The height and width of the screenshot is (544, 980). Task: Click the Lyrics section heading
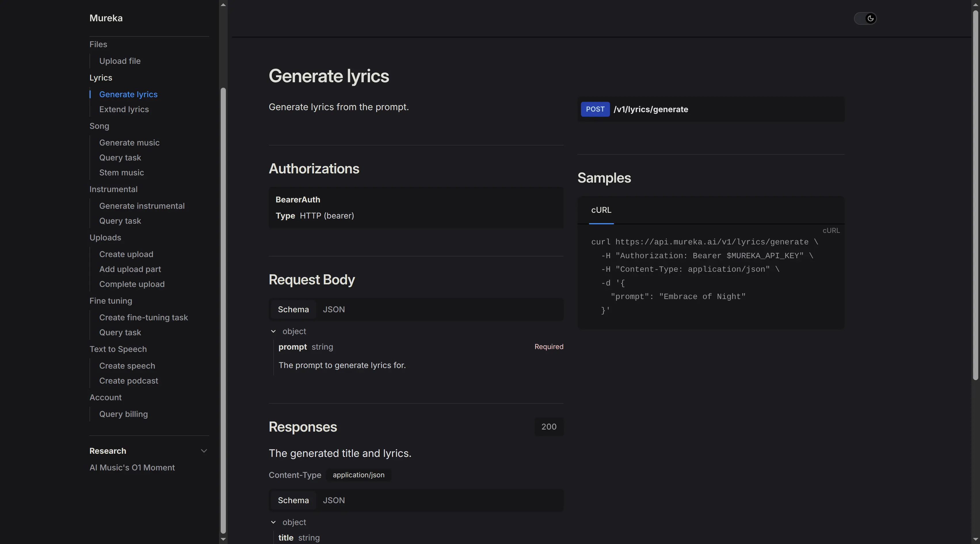[x=101, y=78]
